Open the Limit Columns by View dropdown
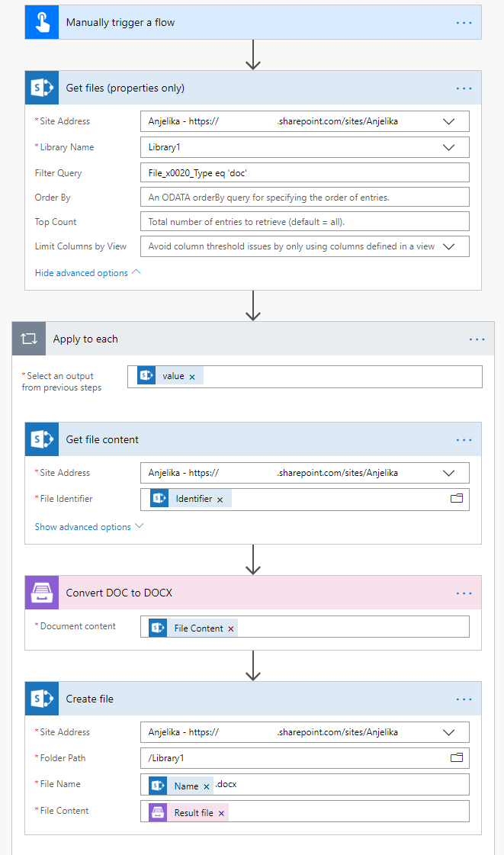Viewport: 504px width, 855px height. [448, 246]
